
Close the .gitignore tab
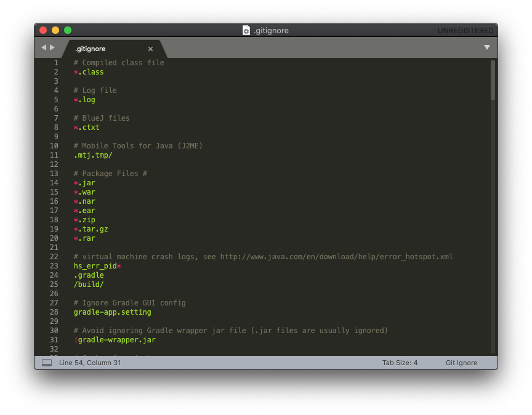click(150, 49)
